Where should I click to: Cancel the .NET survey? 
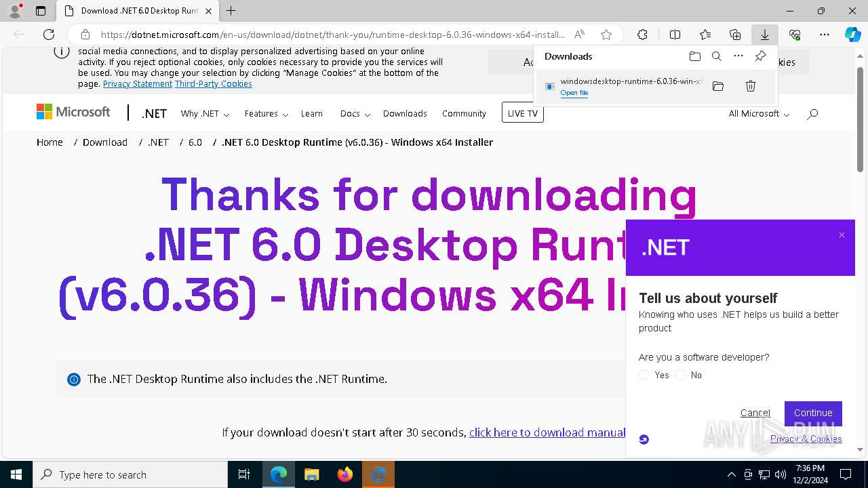(755, 413)
